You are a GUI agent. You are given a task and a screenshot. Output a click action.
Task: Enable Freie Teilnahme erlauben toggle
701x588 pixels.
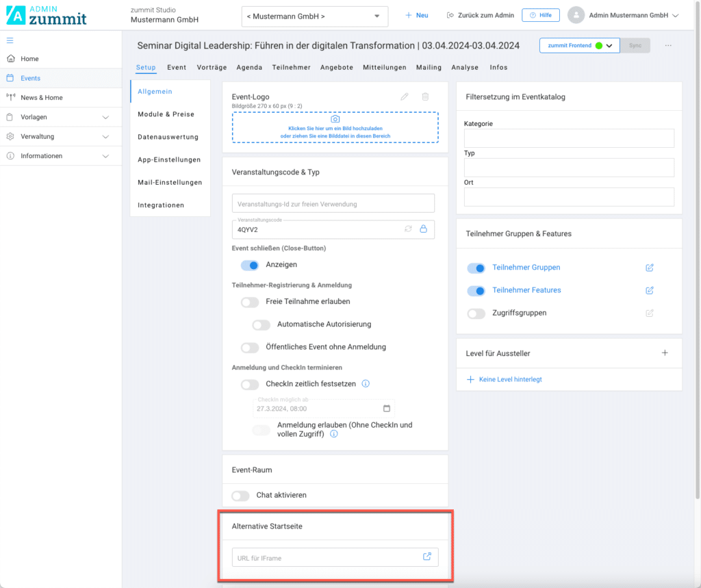pyautogui.click(x=250, y=302)
